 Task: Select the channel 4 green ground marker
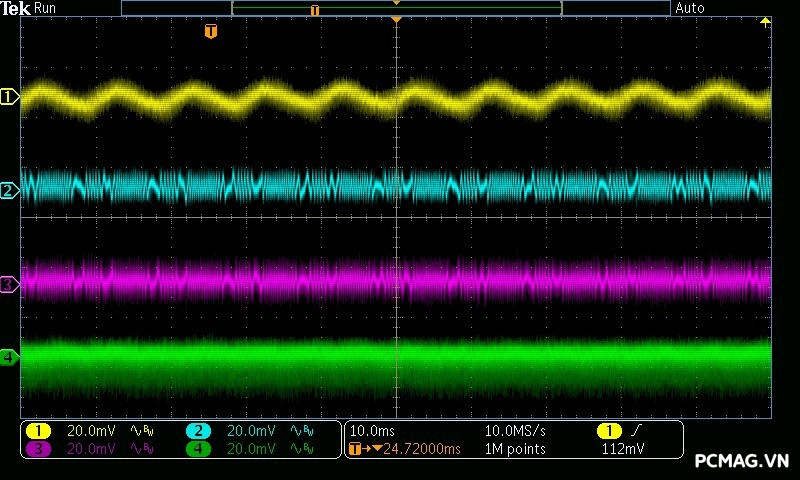point(9,356)
